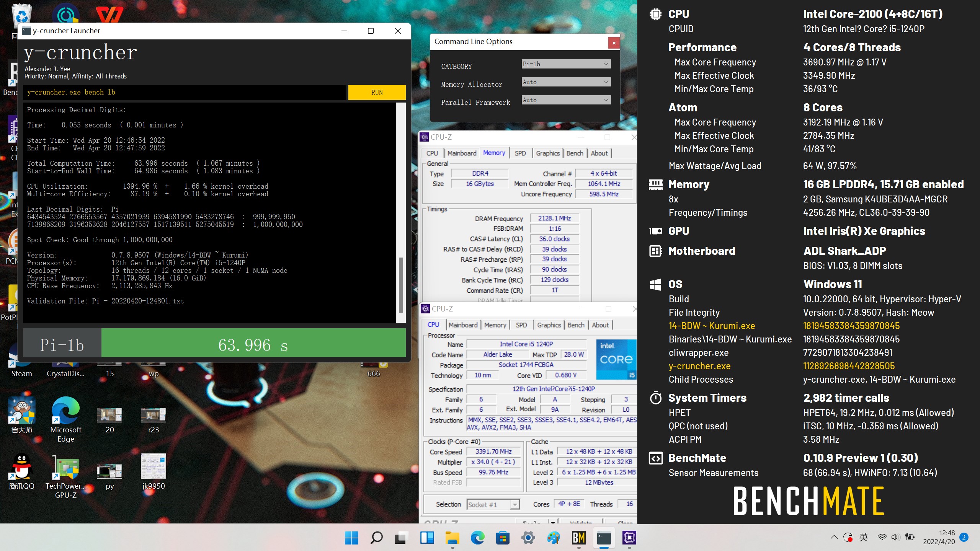Switch to Memory tab in lower CPU-Z
The height and width of the screenshot is (551, 980).
(x=495, y=325)
